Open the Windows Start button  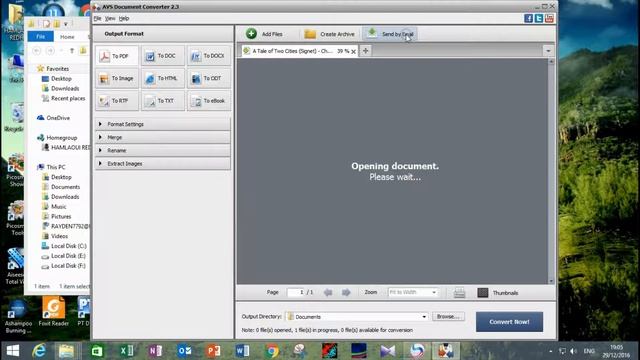(x=13, y=351)
